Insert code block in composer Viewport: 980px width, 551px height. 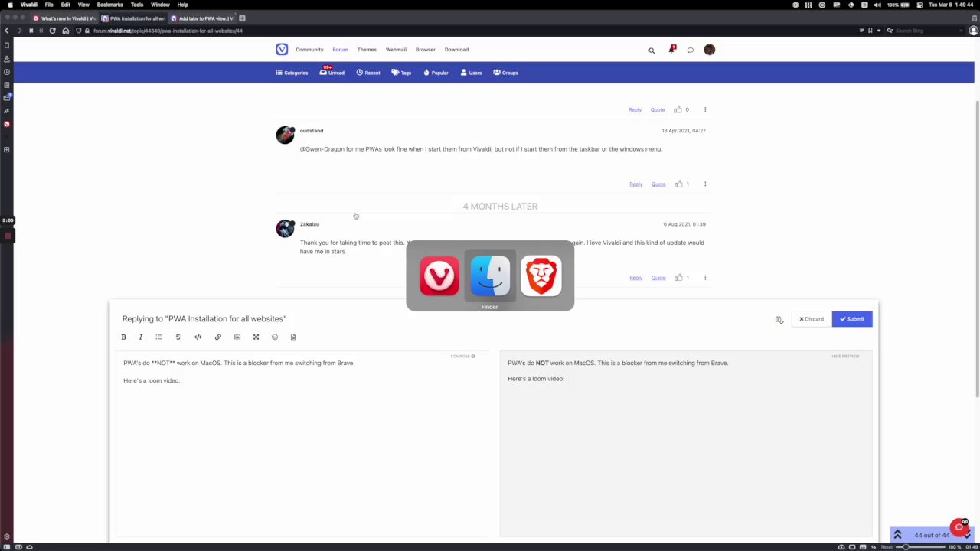point(198,337)
